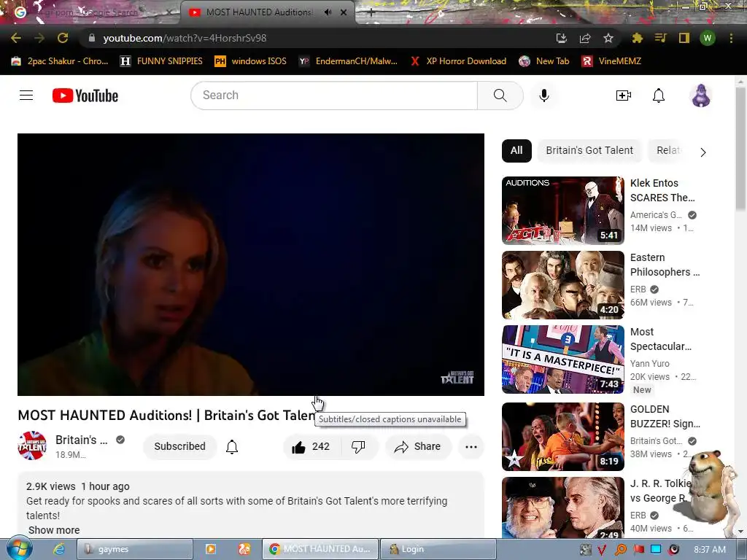Open the red flag icon in the tray
The height and width of the screenshot is (560, 747).
click(x=638, y=550)
